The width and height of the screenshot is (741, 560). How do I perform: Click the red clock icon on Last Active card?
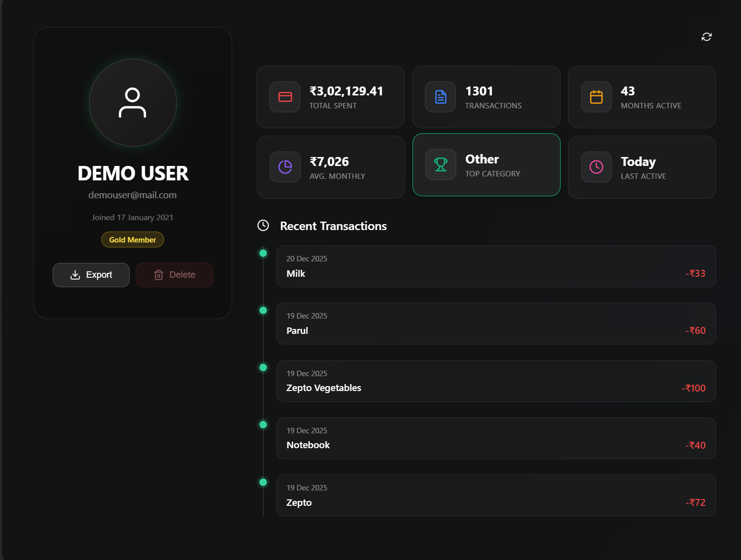596,167
